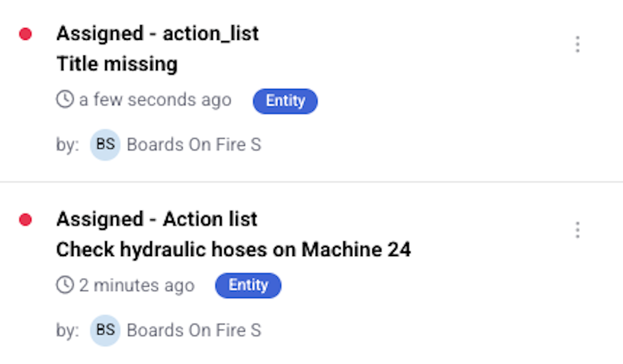Open the three-dot menu for 'Title missing' notification
This screenshot has height=364, width=623.
(577, 44)
